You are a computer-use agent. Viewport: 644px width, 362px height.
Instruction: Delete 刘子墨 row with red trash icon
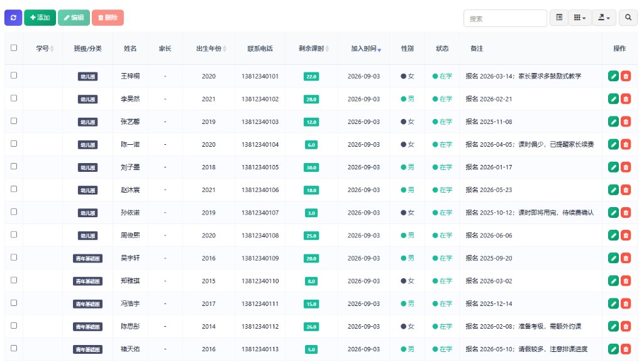click(626, 167)
